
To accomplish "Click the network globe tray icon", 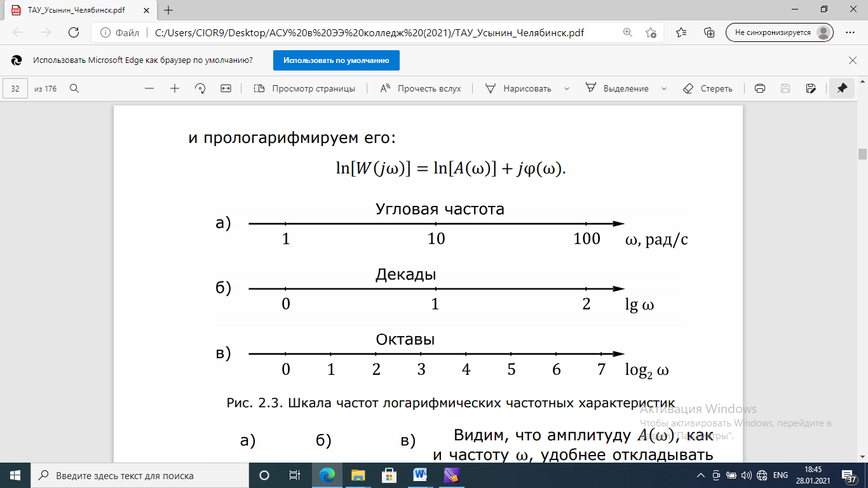I will (762, 475).
